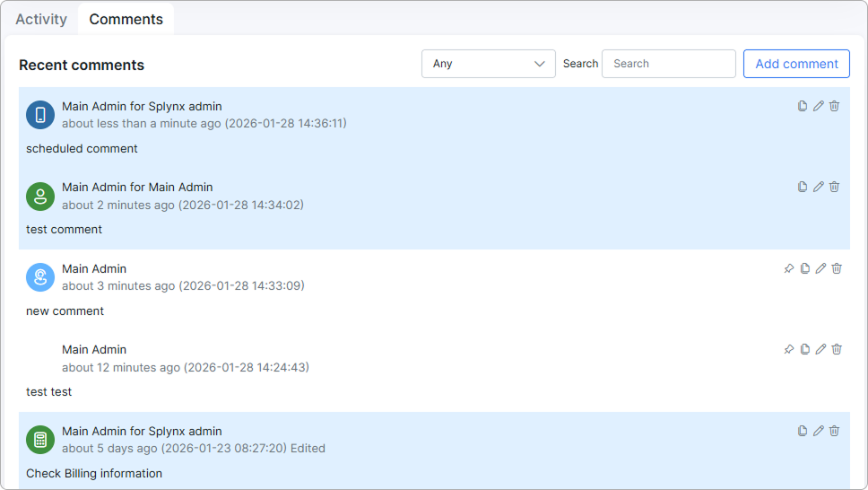Click the 'scheduled comment' text

coord(82,149)
